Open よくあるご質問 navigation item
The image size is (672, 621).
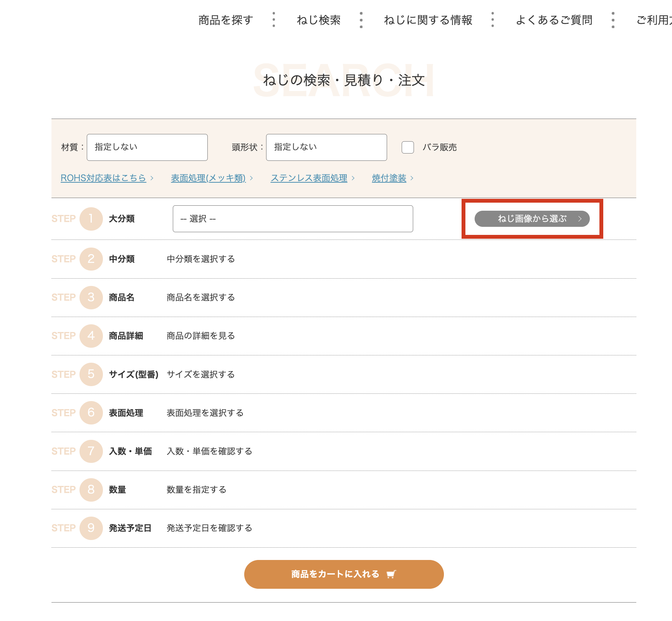point(554,20)
